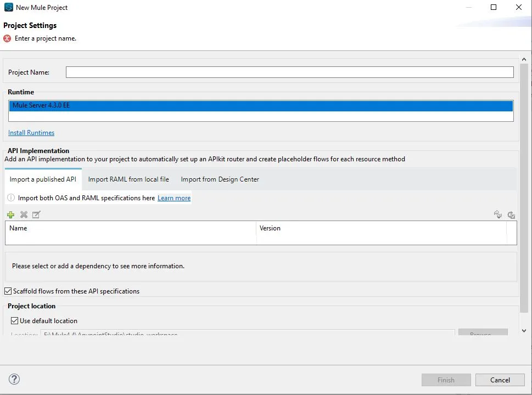Open help with the question mark icon

point(14,379)
